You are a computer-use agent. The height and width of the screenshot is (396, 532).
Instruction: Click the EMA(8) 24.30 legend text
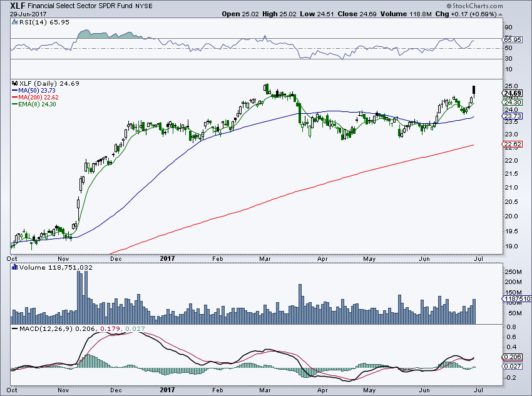[x=37, y=104]
